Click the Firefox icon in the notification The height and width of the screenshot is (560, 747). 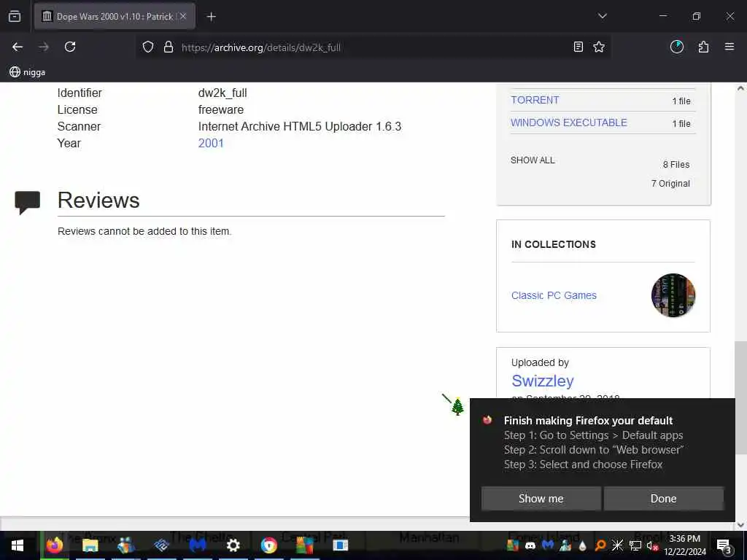pyautogui.click(x=487, y=419)
